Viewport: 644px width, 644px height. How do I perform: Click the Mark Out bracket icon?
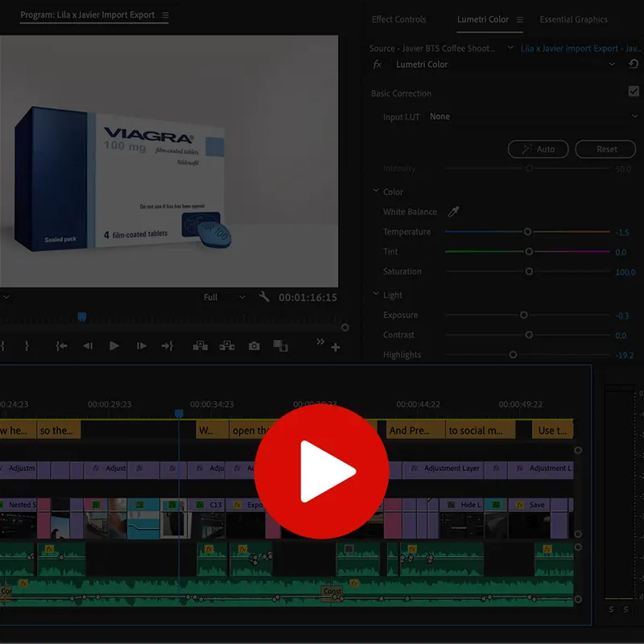coord(27,346)
